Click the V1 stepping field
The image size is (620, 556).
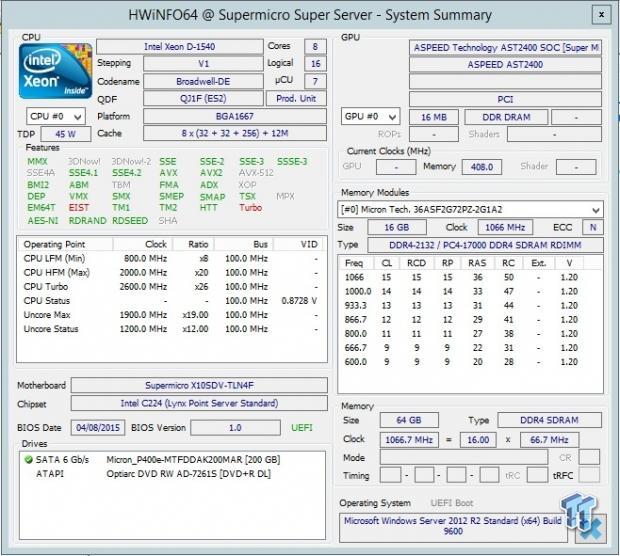(x=203, y=64)
